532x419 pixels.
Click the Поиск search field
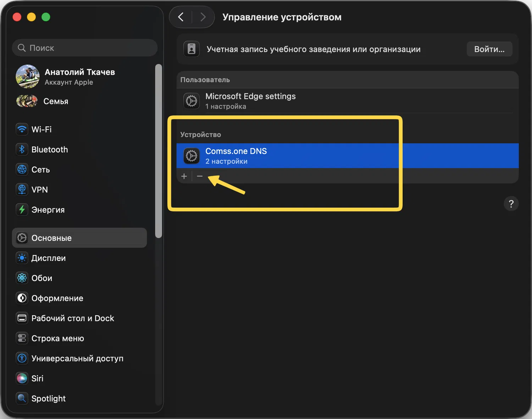pyautogui.click(x=85, y=48)
